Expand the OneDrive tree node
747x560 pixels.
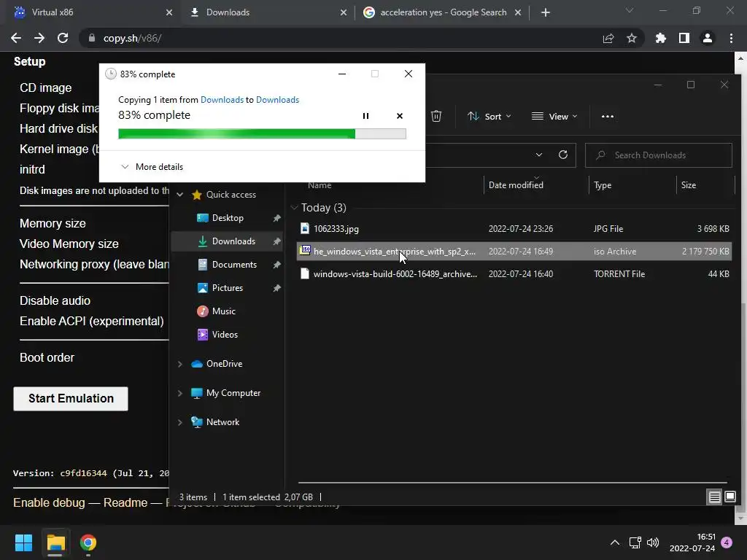180,364
